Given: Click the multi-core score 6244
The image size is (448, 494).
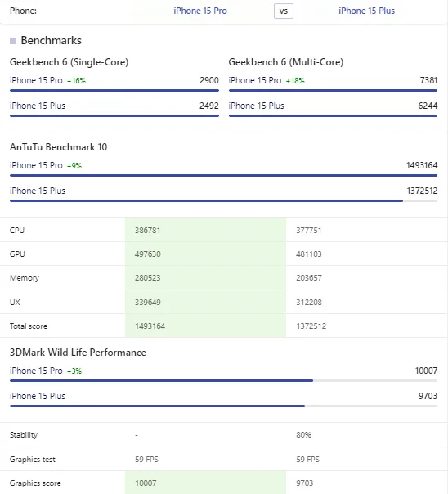Looking at the screenshot, I should [x=428, y=106].
